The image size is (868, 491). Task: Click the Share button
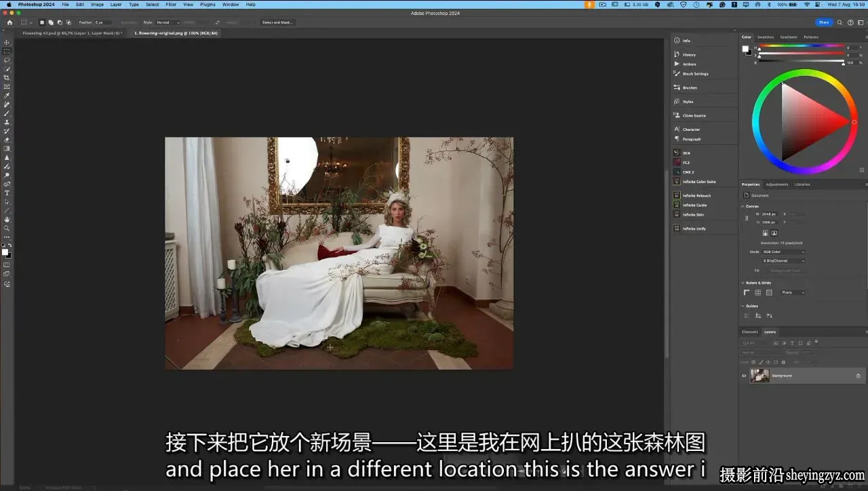point(824,22)
